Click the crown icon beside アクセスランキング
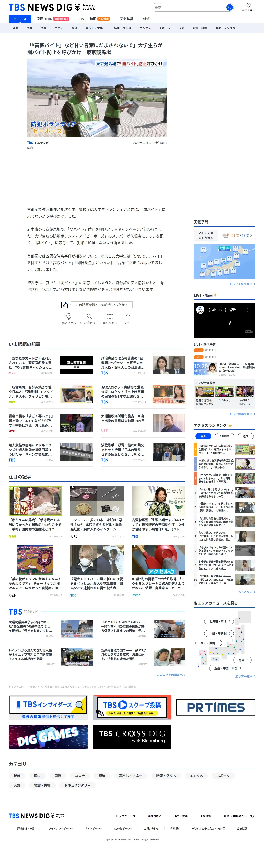The height and width of the screenshot is (868, 264). 230,426
